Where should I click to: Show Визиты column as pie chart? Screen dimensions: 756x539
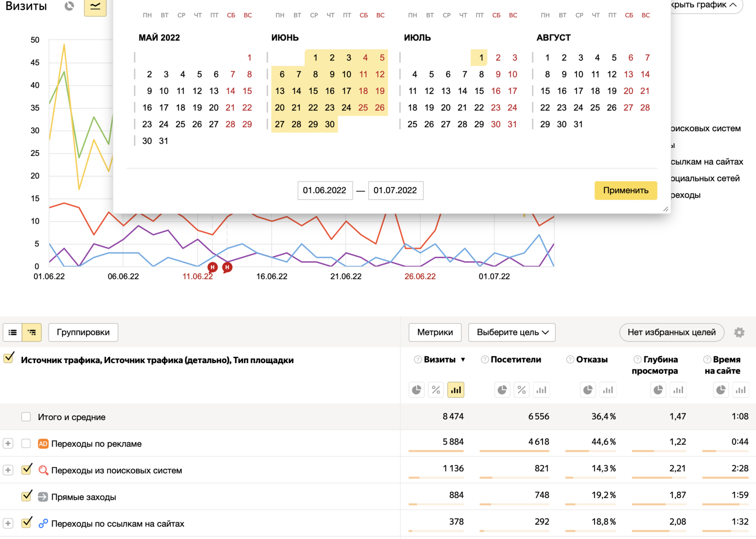[x=417, y=390]
